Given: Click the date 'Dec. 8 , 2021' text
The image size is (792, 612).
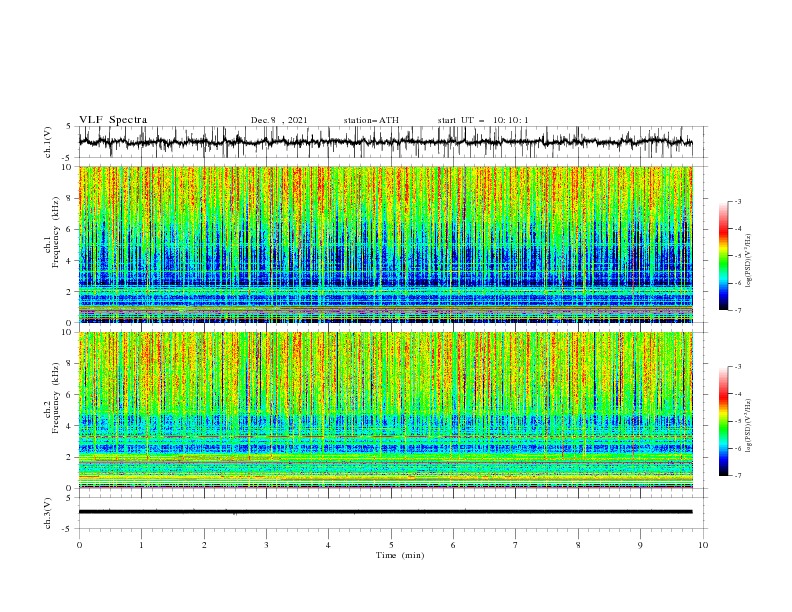Looking at the screenshot, I should coord(279,120).
